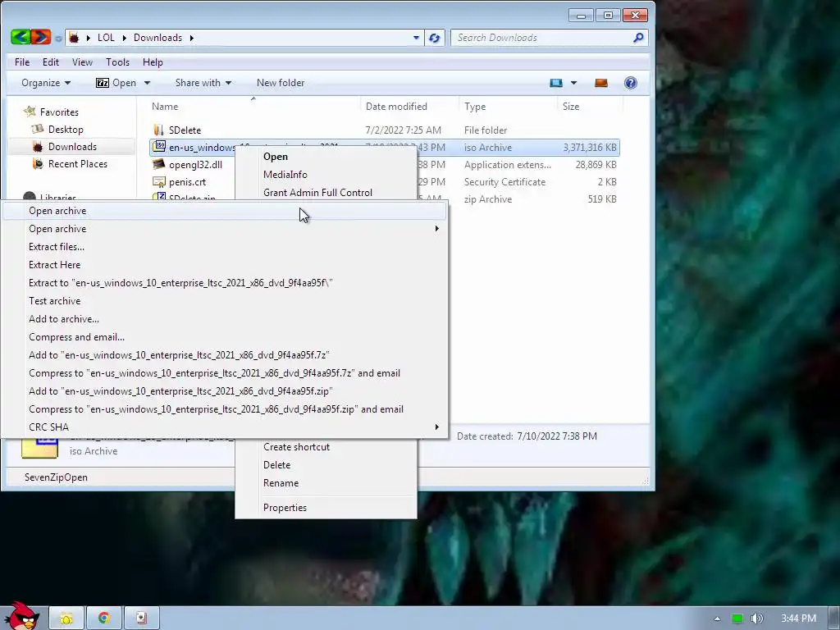Click the SDelete folder icon
Screen dimensions: 840x630
point(158,130)
